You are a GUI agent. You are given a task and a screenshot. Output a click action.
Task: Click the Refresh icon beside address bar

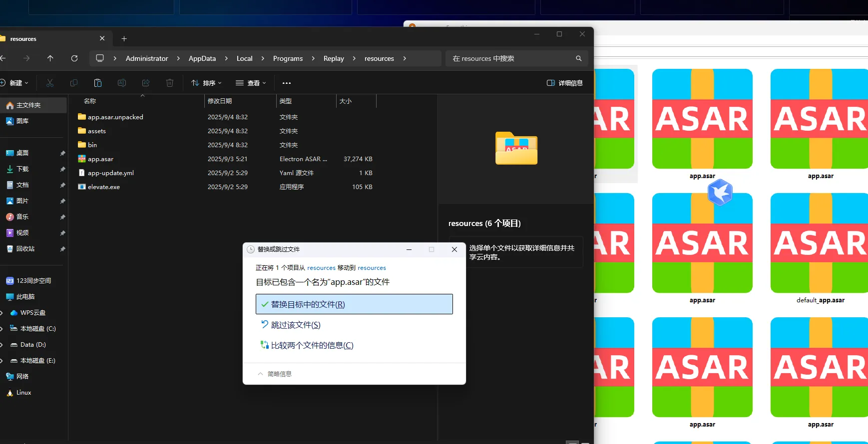coord(74,58)
